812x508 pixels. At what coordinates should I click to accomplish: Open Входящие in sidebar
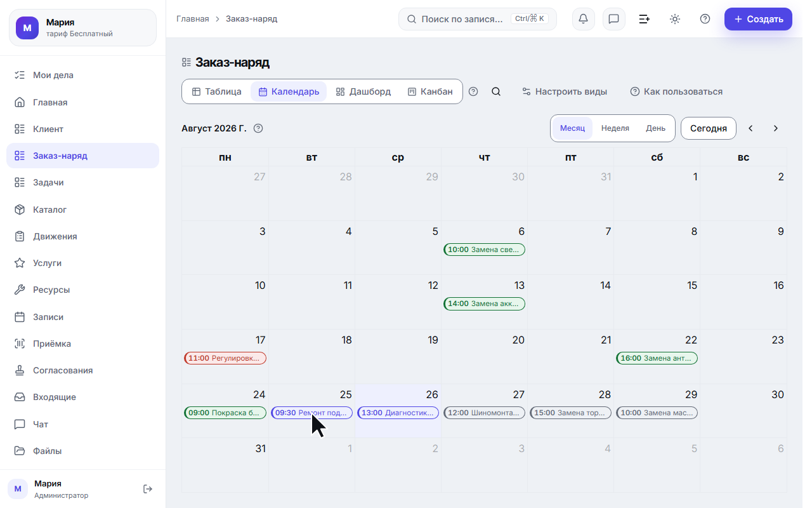coord(82,397)
